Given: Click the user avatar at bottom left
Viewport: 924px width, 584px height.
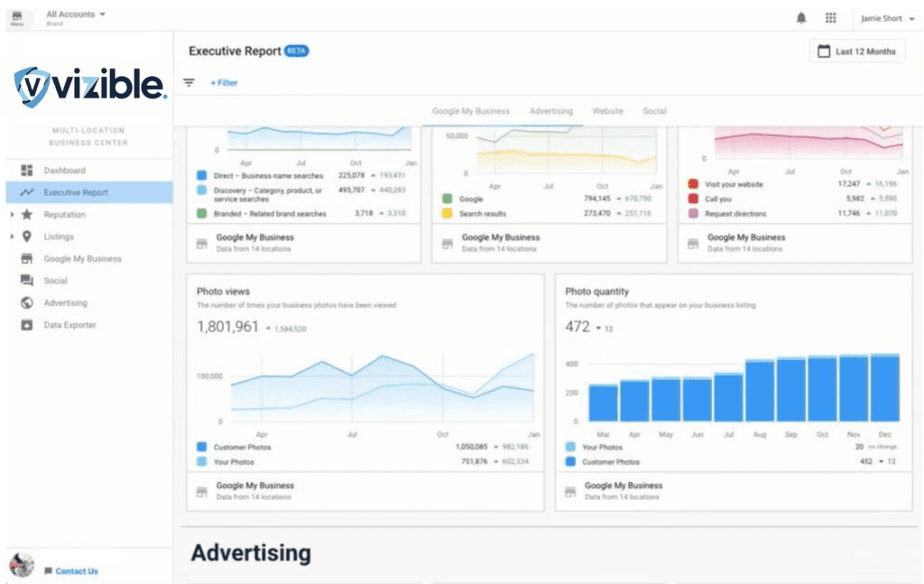Looking at the screenshot, I should pos(22,565).
